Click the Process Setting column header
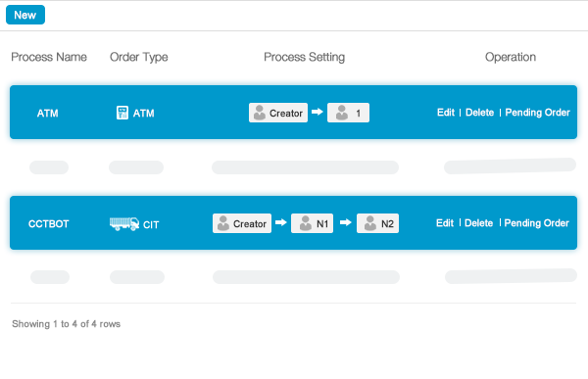 pyautogui.click(x=304, y=57)
